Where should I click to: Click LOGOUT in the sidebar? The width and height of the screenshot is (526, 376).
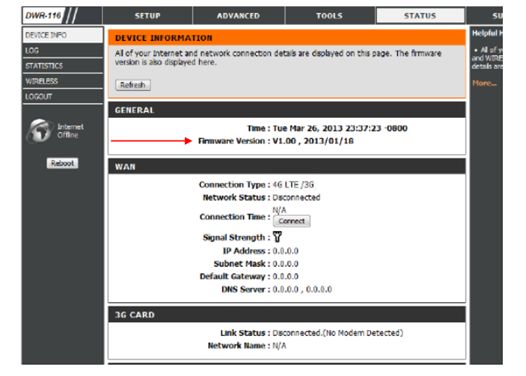pos(63,97)
